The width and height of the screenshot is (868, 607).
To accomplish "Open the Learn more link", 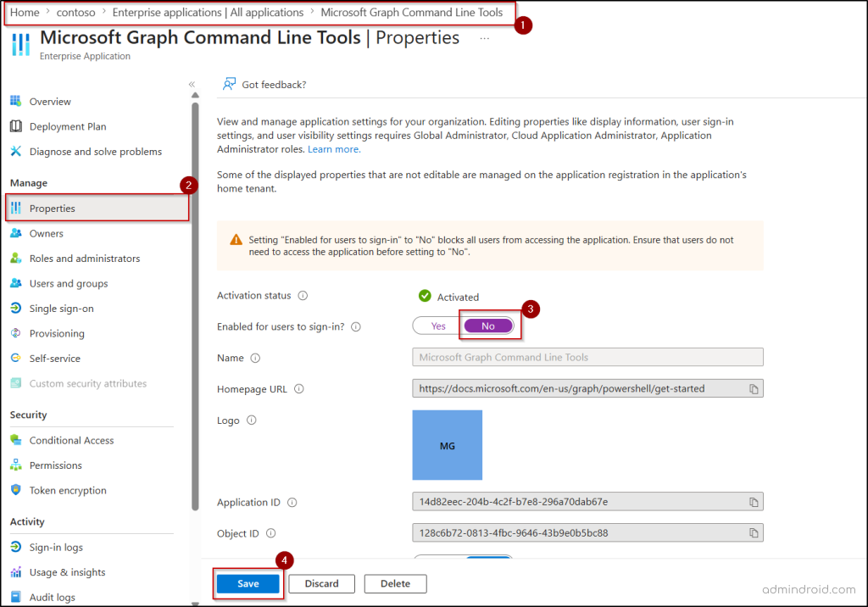I will [334, 149].
